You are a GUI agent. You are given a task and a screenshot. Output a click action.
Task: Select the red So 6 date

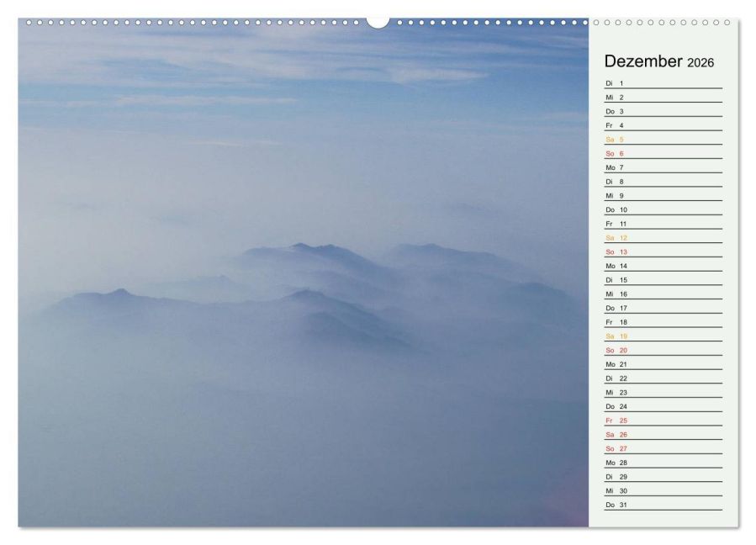coord(615,154)
